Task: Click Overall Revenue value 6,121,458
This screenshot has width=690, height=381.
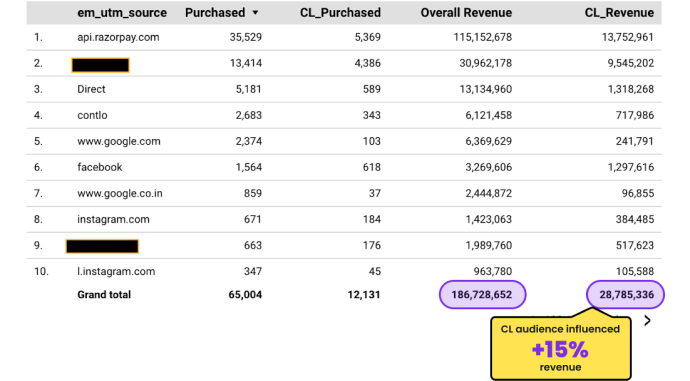Action: pos(488,115)
